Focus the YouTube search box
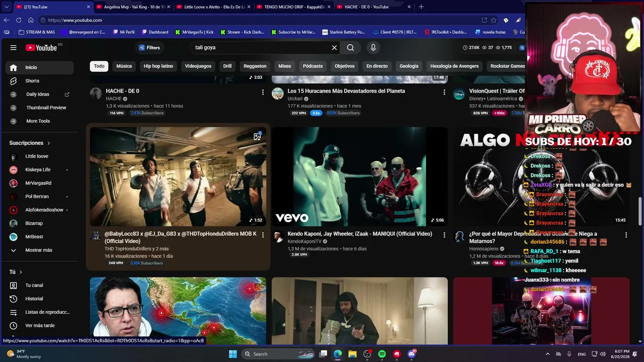 click(x=261, y=48)
